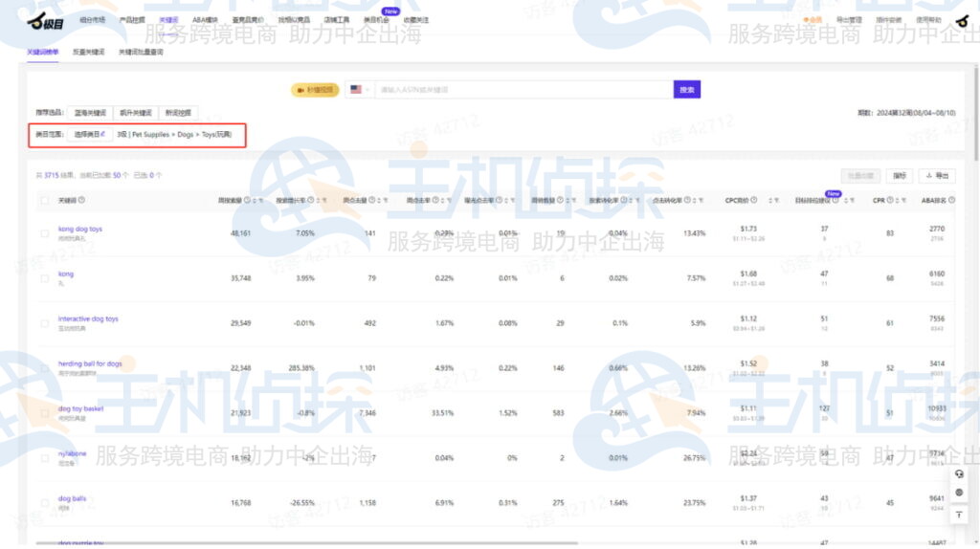Click sort arrows in the New-badged column header

[845, 201]
